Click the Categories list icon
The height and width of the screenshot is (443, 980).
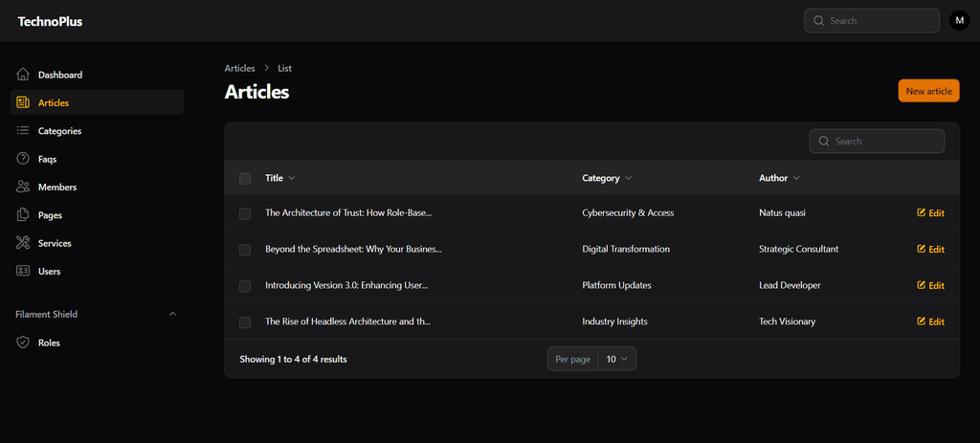(x=23, y=130)
